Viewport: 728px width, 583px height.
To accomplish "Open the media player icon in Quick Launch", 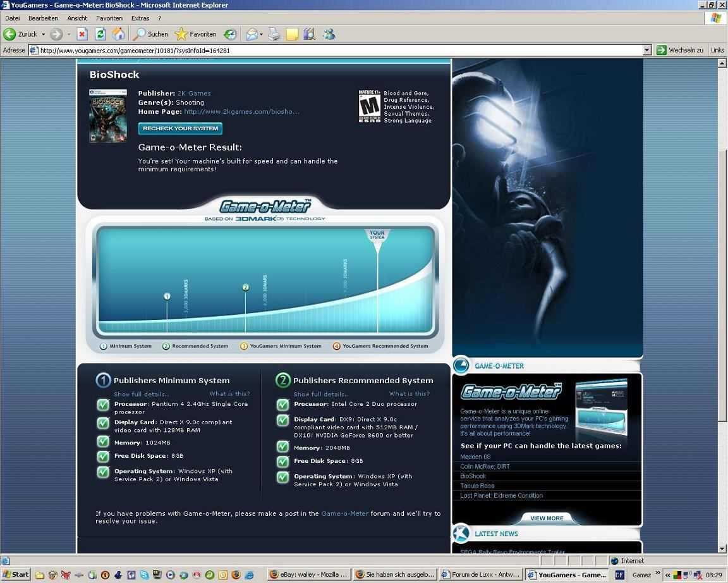I will [171, 575].
